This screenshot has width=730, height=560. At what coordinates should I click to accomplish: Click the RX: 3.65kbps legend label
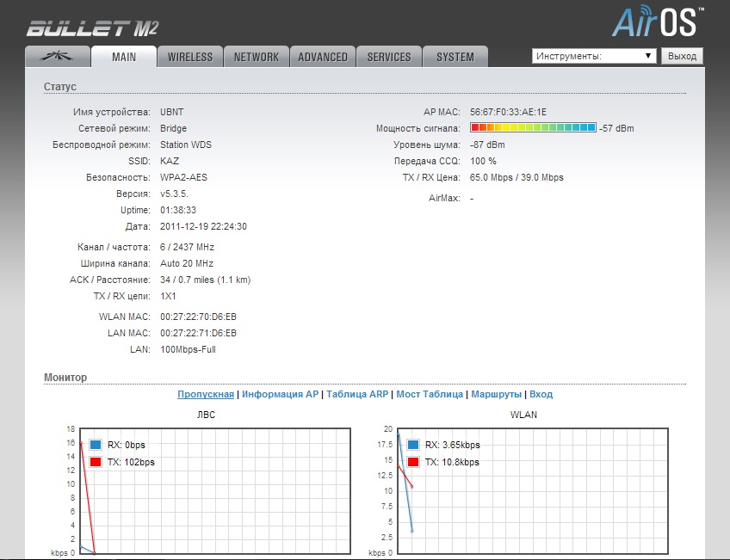pyautogui.click(x=453, y=445)
